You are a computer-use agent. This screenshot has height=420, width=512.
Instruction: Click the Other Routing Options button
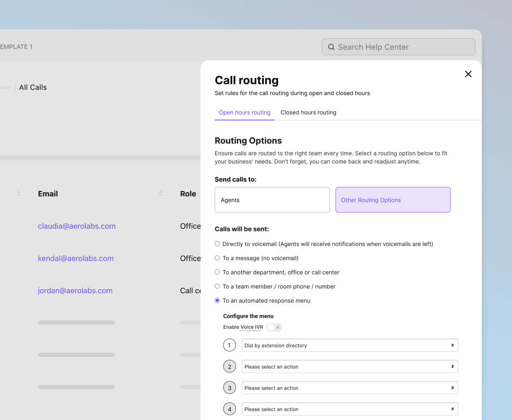tap(393, 200)
